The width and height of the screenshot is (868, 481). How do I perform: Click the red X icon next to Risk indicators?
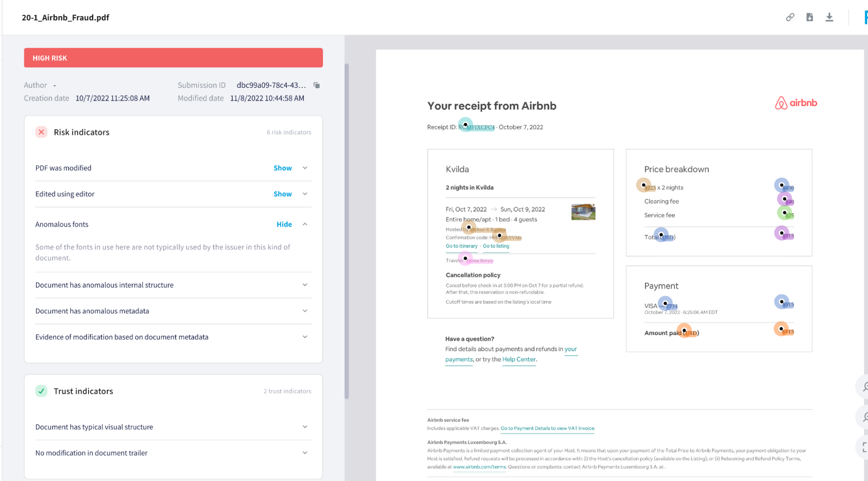tap(40, 132)
